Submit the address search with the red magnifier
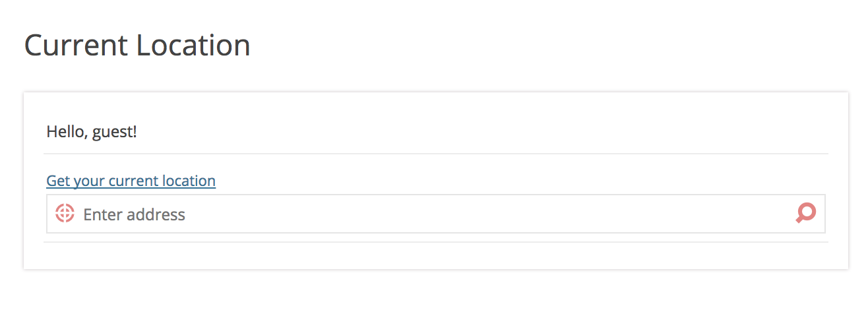The width and height of the screenshot is (868, 314). 806,213
